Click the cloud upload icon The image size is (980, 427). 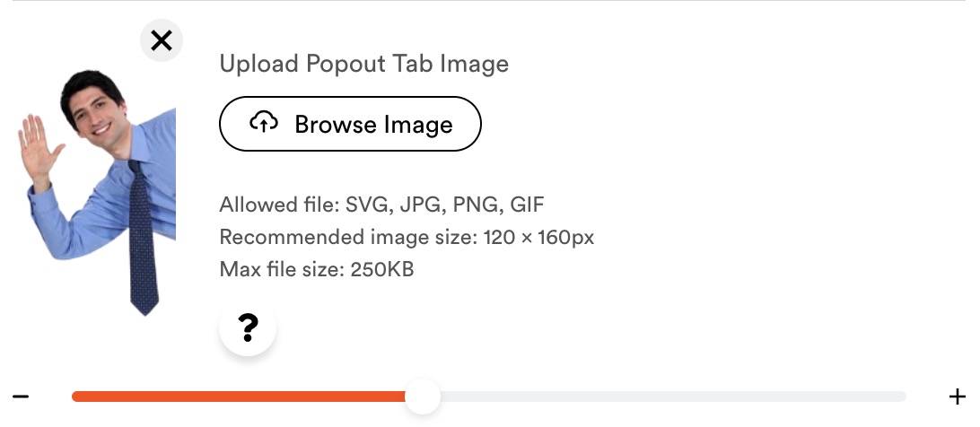[264, 122]
